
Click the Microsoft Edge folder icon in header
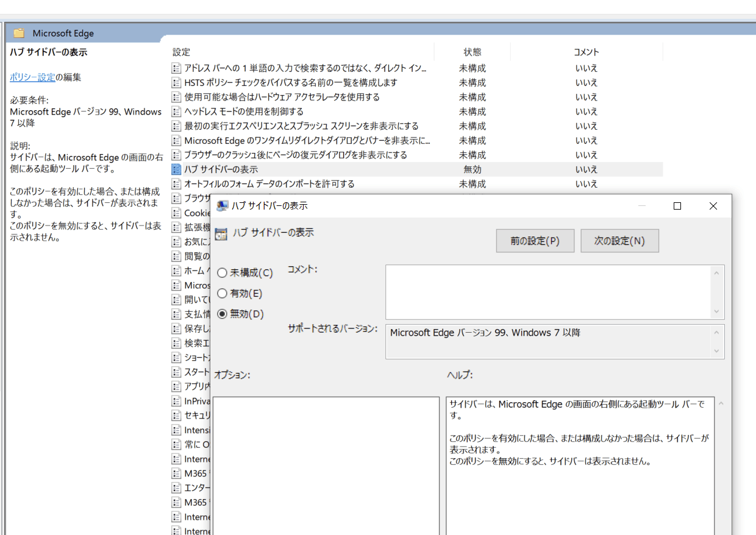19,33
